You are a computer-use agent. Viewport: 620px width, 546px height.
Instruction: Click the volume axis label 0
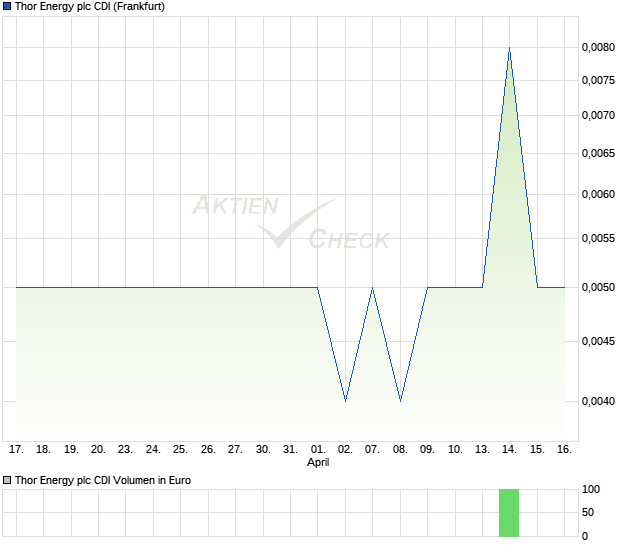[585, 537]
